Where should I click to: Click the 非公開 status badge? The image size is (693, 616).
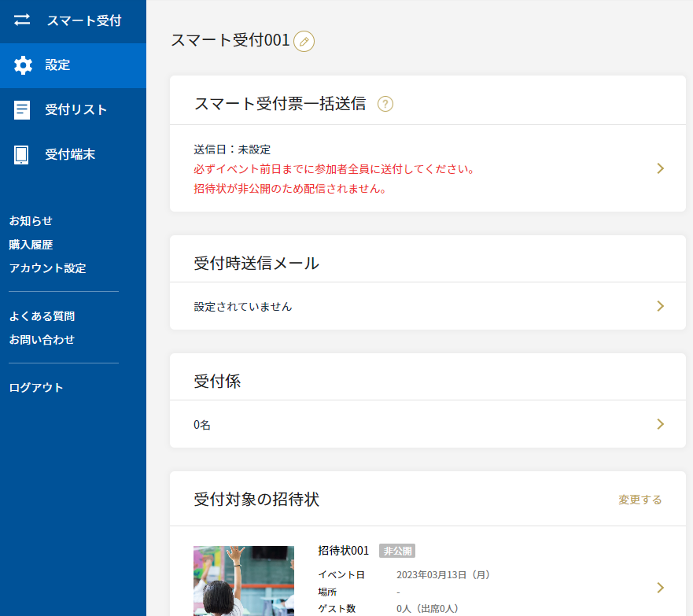[x=397, y=551]
